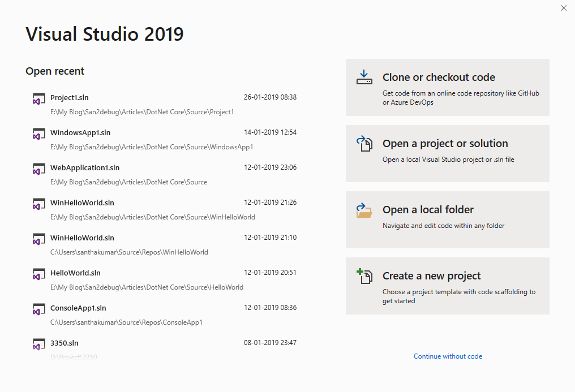Select Open a local folder
This screenshot has width=575, height=392.
tap(448, 220)
